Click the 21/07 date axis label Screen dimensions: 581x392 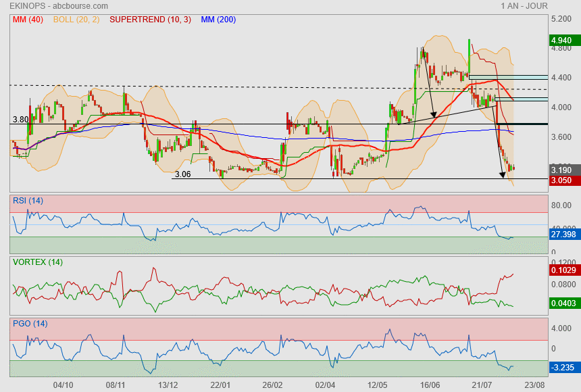(482, 385)
